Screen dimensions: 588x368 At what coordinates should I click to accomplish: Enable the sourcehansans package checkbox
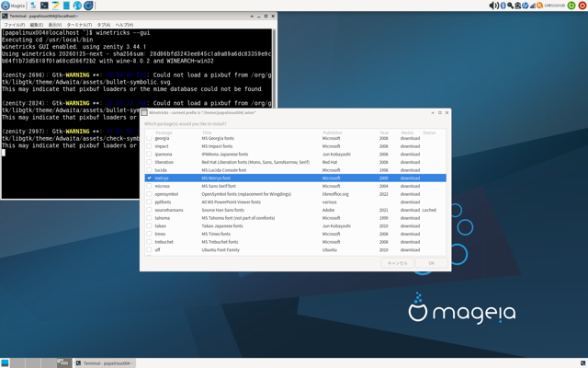(x=150, y=210)
